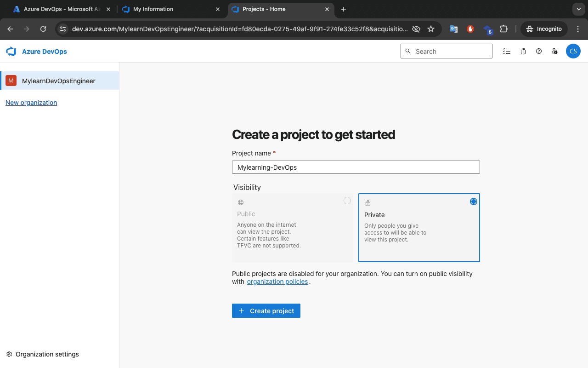Screen dimensions: 588x368
Task: Click the site information icon in address bar
Action: pos(63,29)
